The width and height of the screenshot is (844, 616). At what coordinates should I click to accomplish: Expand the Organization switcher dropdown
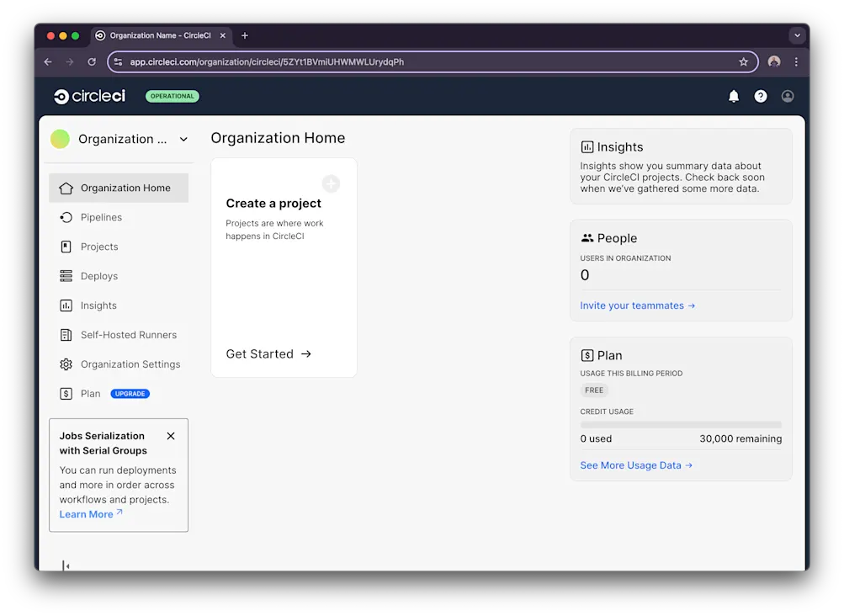tap(183, 140)
